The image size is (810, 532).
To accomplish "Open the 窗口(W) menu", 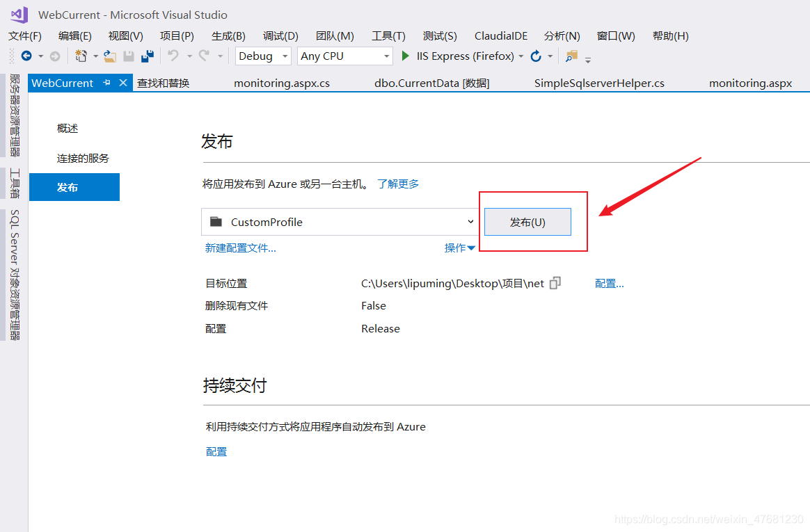I will [616, 36].
